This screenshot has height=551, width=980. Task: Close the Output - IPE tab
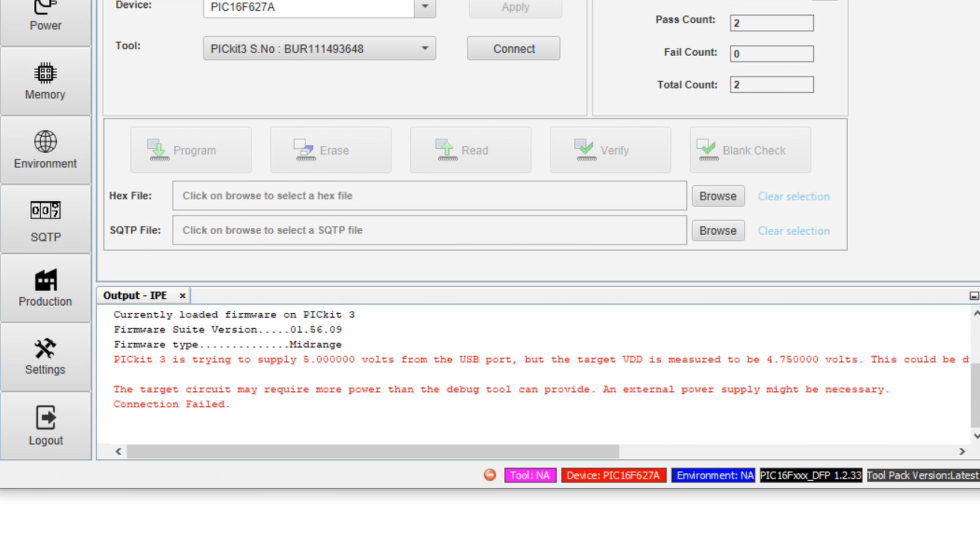click(183, 296)
